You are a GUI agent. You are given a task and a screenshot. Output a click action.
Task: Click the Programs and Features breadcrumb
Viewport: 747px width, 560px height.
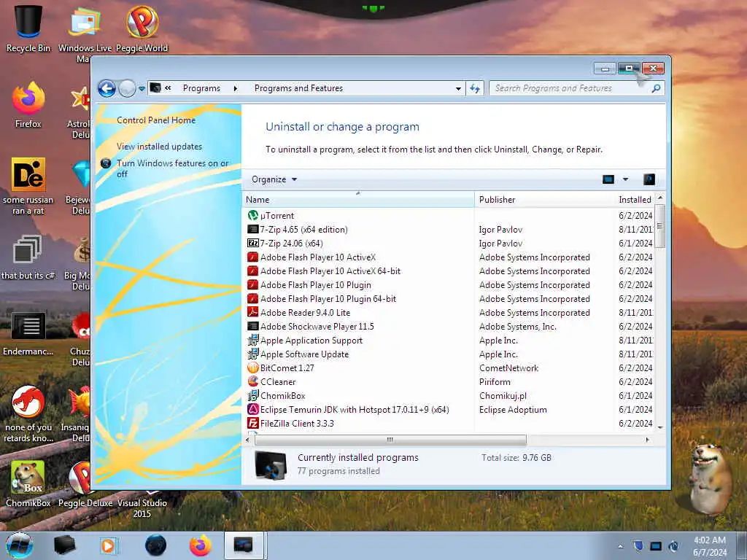point(298,88)
